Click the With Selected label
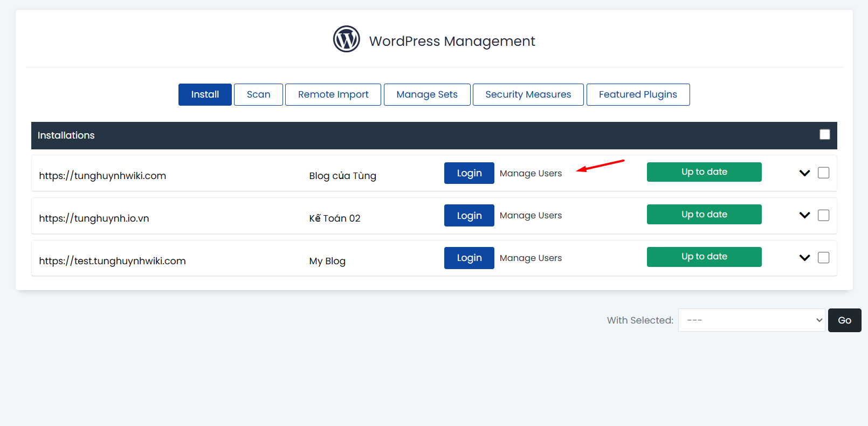The height and width of the screenshot is (426, 868). [x=640, y=320]
